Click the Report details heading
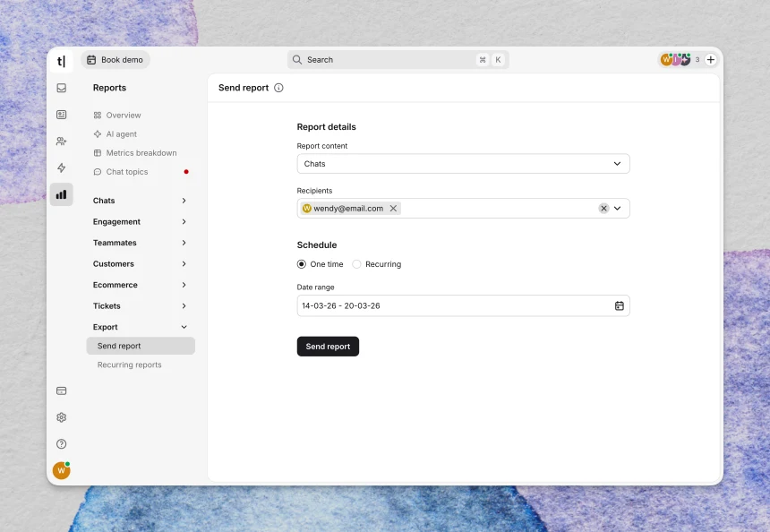770x532 pixels. pos(327,127)
